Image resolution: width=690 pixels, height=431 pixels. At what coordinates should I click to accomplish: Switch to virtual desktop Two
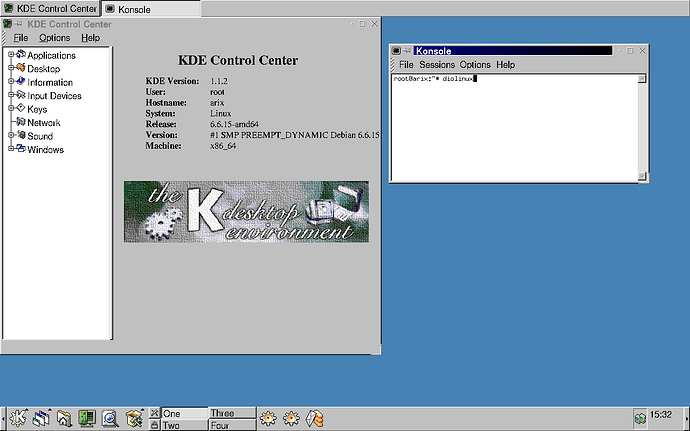184,425
